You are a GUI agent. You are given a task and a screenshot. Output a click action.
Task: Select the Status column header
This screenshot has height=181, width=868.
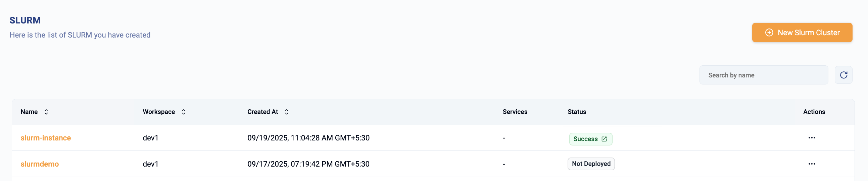(577, 112)
